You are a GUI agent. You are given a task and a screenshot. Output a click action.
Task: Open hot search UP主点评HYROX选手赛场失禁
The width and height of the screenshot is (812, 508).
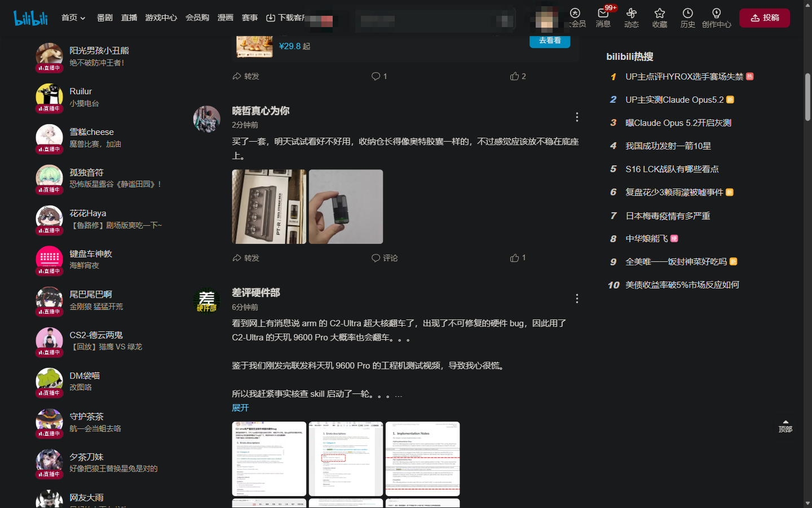coord(685,77)
